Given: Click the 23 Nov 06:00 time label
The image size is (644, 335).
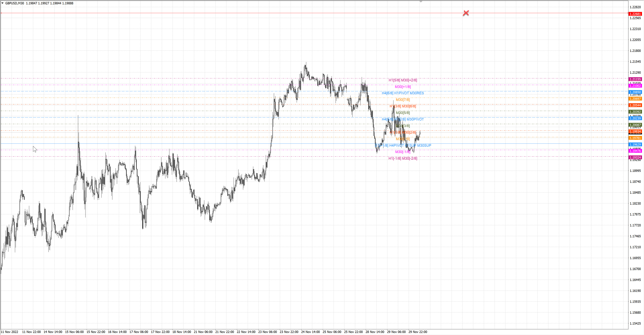Looking at the screenshot, I should 267,332.
